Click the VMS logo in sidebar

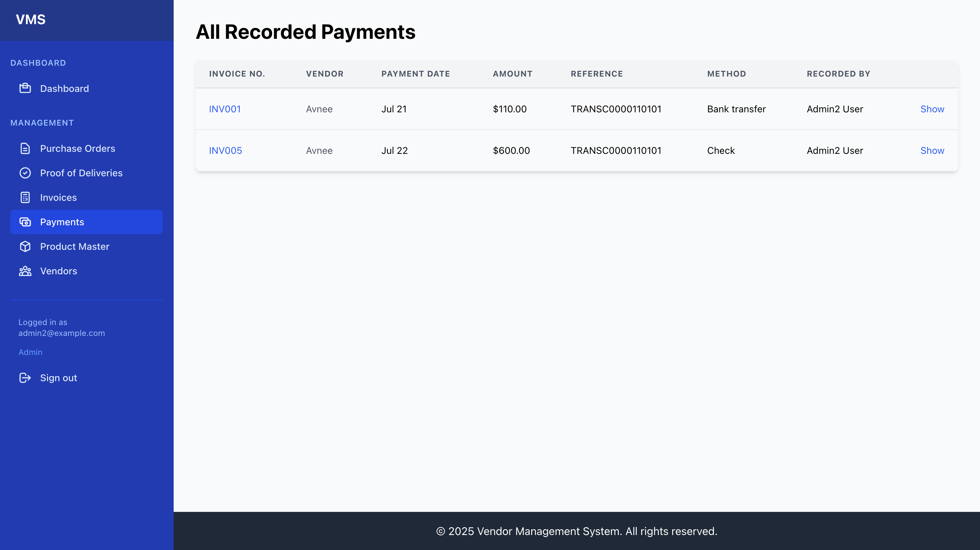pos(31,19)
